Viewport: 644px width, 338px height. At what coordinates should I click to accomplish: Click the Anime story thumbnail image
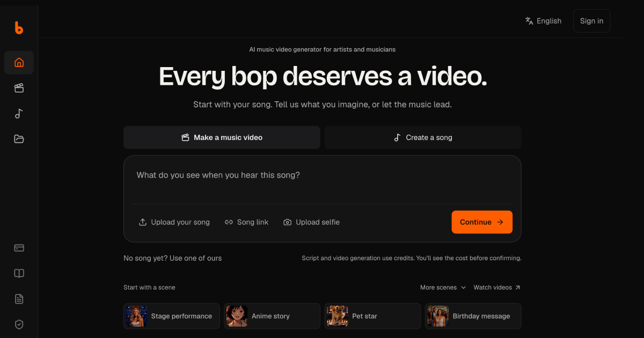[x=237, y=316]
